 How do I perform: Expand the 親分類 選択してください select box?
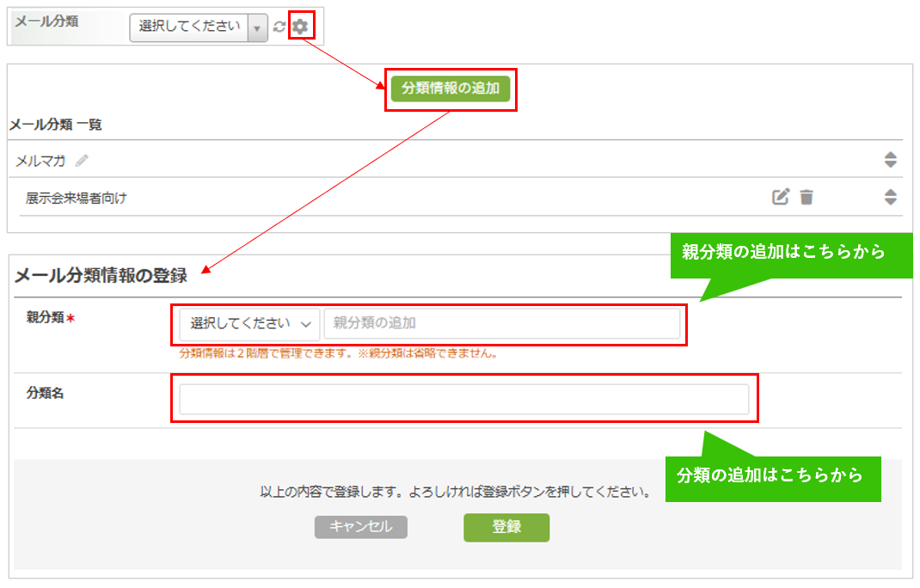[249, 324]
